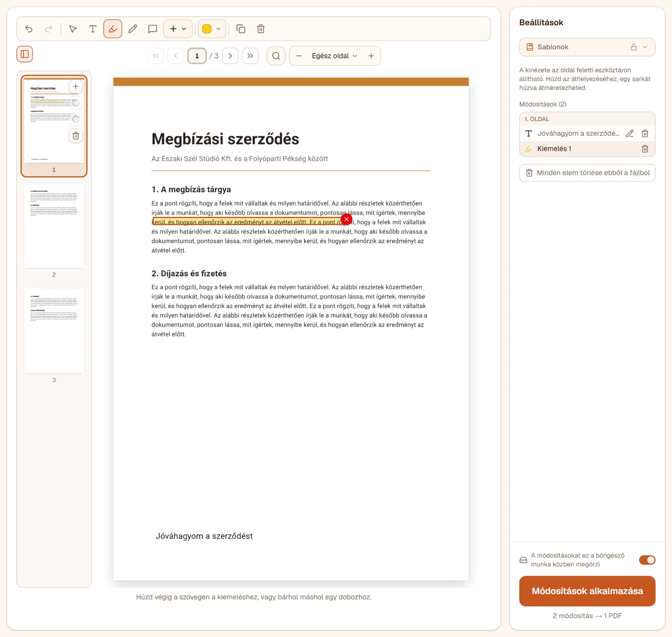The image size is (672, 637).
Task: Zoom in with the plus button
Action: [x=371, y=56]
